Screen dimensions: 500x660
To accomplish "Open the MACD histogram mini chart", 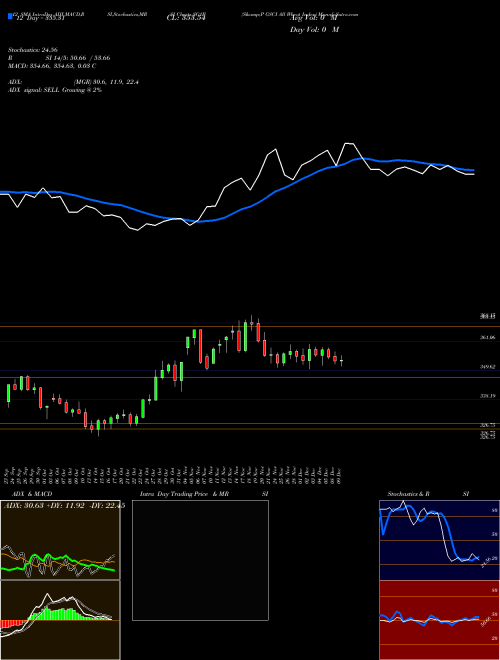I will [60, 620].
